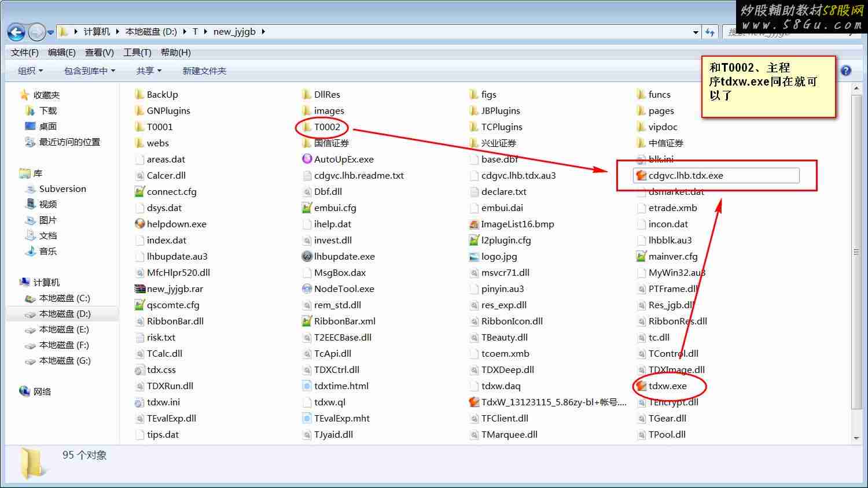868x488 pixels.
Task: Select the NodeTool.exe file icon
Action: [307, 289]
